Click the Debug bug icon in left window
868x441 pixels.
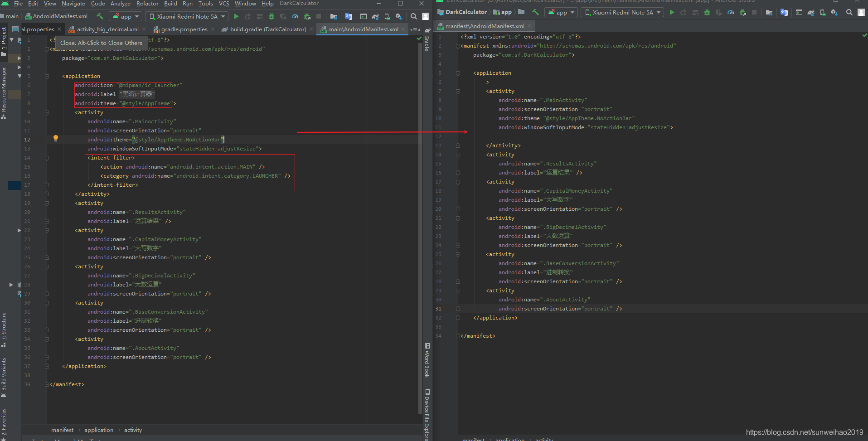pos(272,16)
